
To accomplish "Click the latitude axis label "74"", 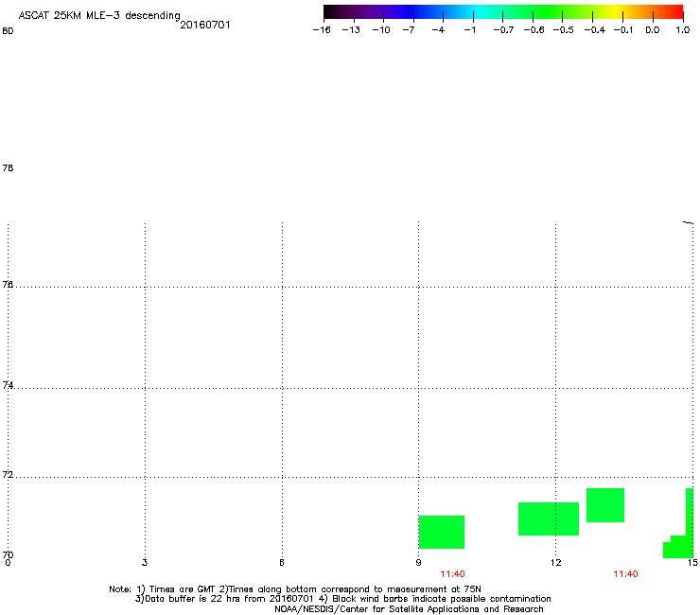I will 8,385.
